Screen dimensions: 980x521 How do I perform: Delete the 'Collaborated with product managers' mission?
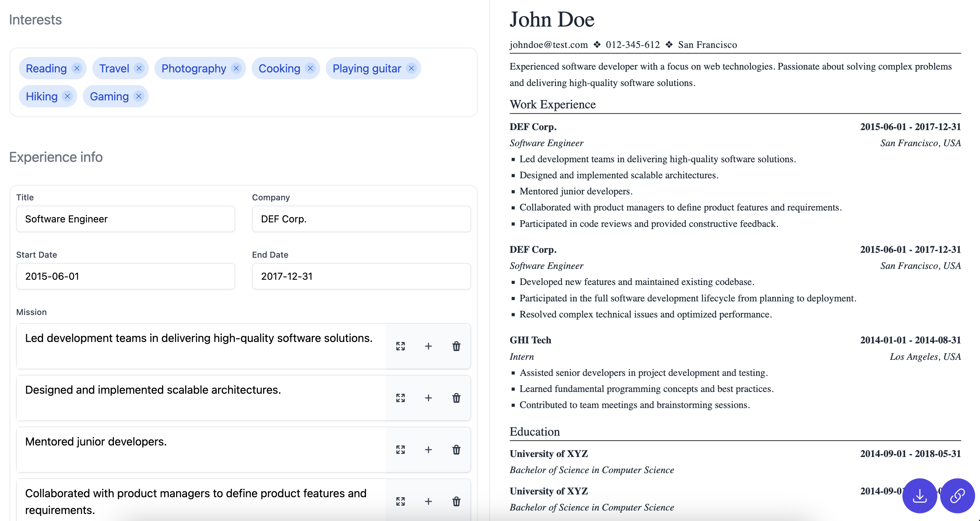[456, 501]
